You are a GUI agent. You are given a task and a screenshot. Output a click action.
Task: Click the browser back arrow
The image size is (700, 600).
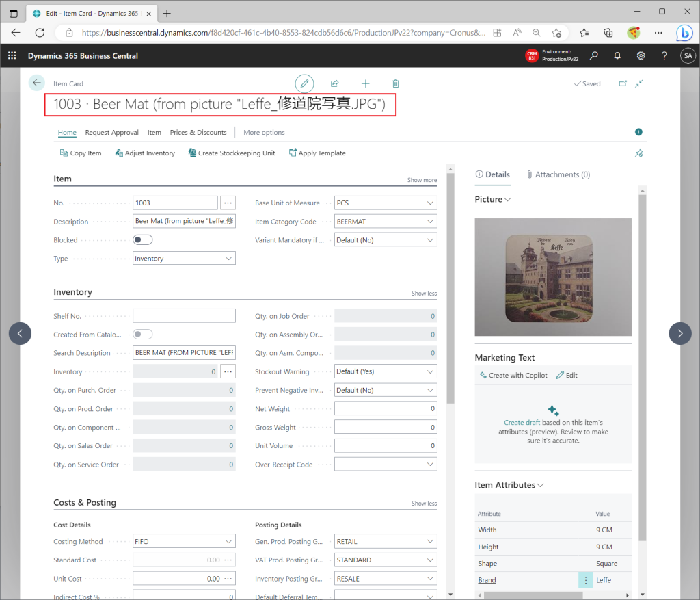[16, 33]
